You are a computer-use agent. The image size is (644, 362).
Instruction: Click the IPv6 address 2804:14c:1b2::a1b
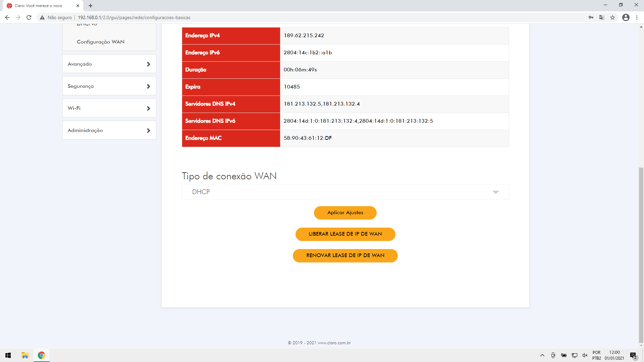(308, 53)
